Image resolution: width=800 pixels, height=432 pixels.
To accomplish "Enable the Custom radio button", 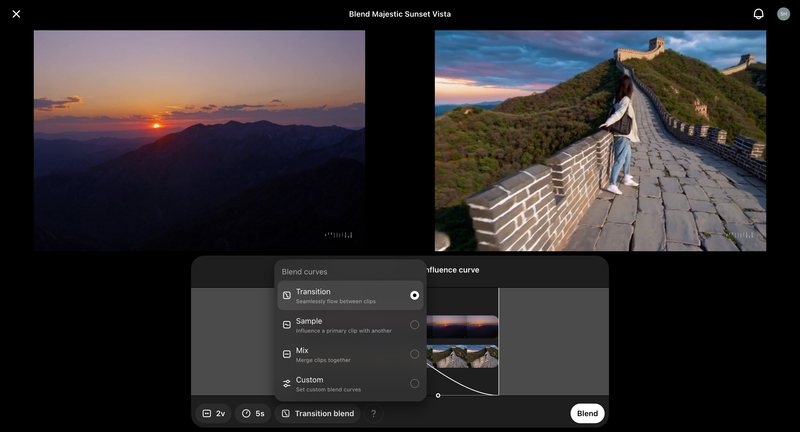I will pos(414,383).
